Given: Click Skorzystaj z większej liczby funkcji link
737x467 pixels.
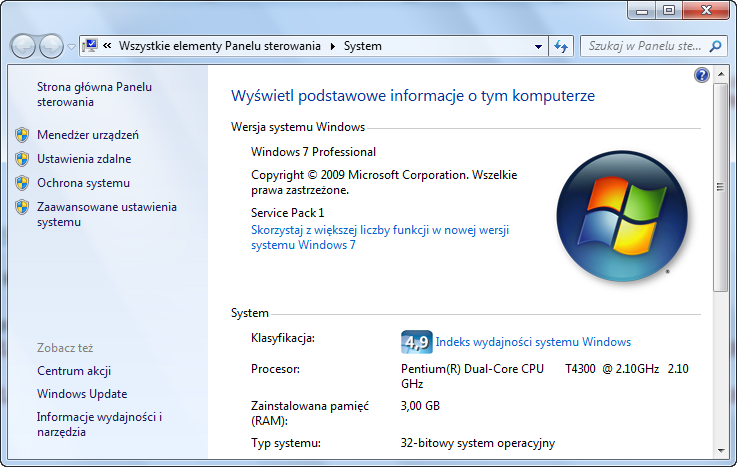Looking at the screenshot, I should [x=380, y=237].
